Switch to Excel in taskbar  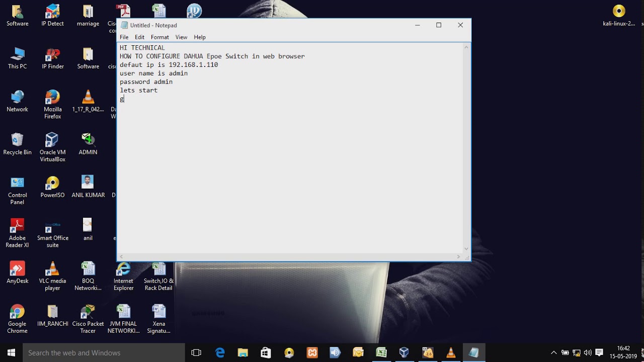click(x=381, y=352)
